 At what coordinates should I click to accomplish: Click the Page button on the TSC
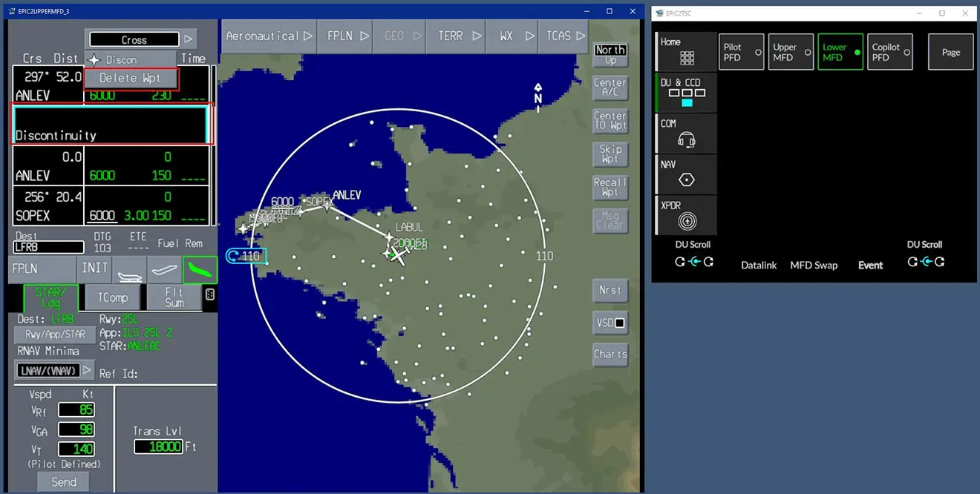(951, 53)
